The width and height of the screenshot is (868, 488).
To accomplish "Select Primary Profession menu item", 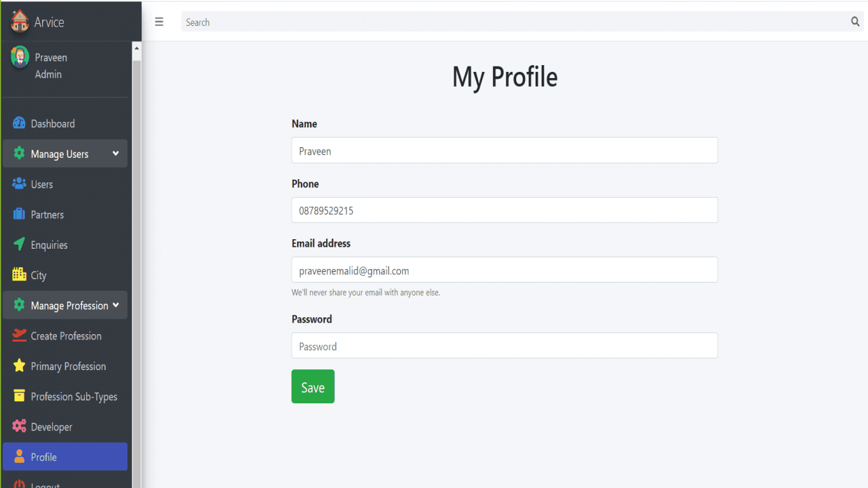I will (65, 366).
